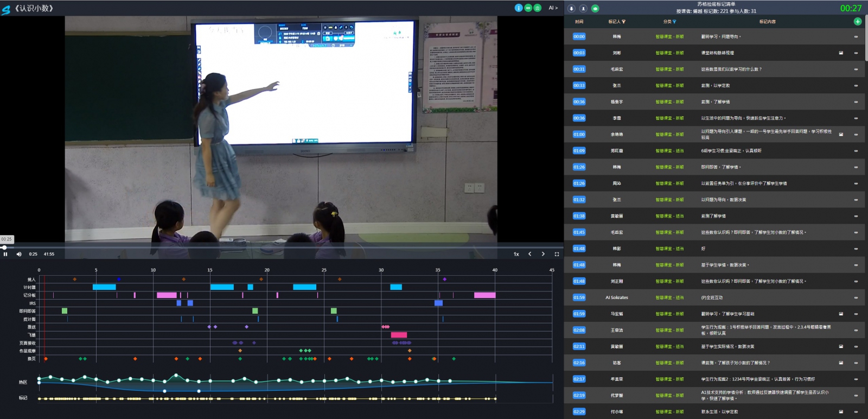
Task: Click the green link icon in header
Action: pos(528,8)
